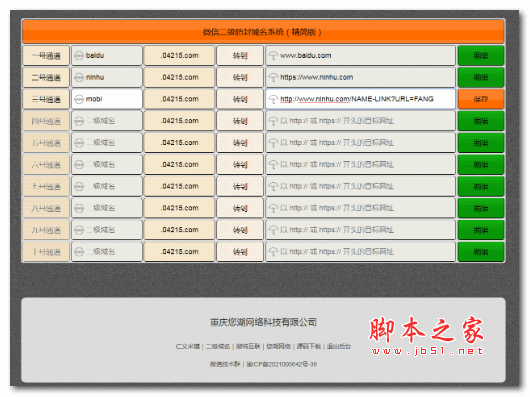
Task: Click .04215.com cell in the mobi row
Action: (179, 99)
